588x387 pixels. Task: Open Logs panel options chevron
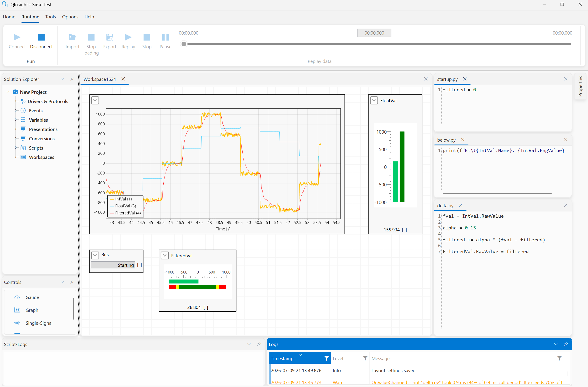click(x=556, y=344)
